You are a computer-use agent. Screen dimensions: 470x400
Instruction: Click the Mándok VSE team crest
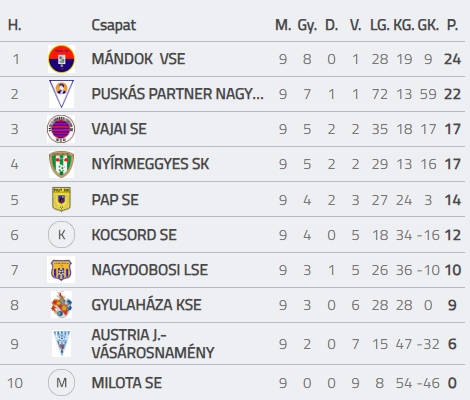[x=61, y=59]
